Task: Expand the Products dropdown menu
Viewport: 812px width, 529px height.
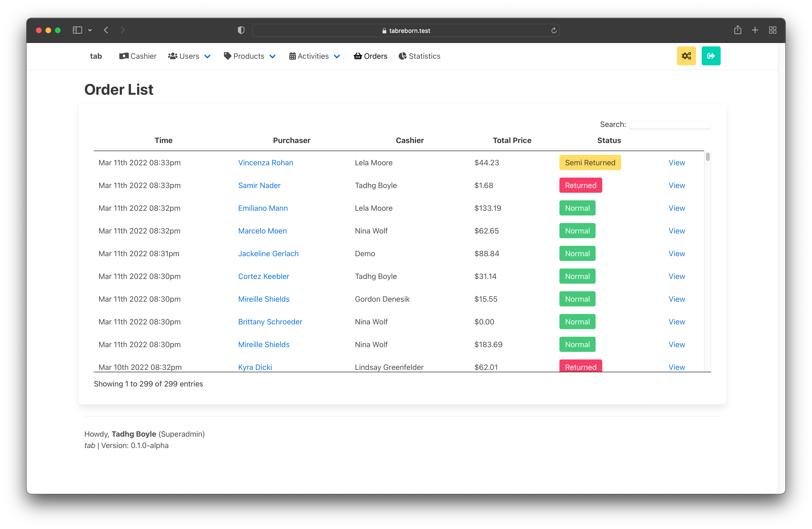Action: (x=250, y=56)
